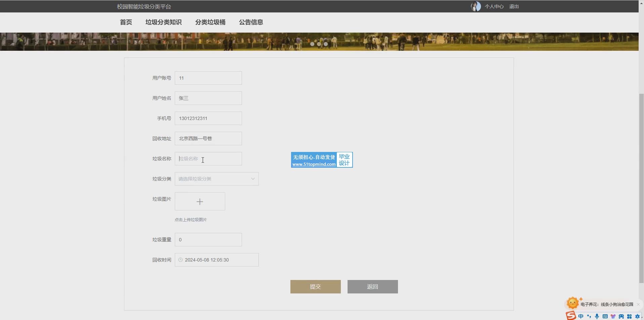Toggle Sogou punctuation mode icon
Viewport: 644px width, 320px height.
pos(589,316)
